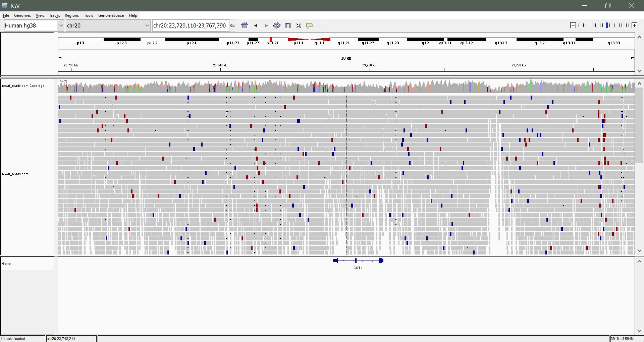Click the resize tracks to fit icon
The image size is (644, 342).
tap(299, 25)
